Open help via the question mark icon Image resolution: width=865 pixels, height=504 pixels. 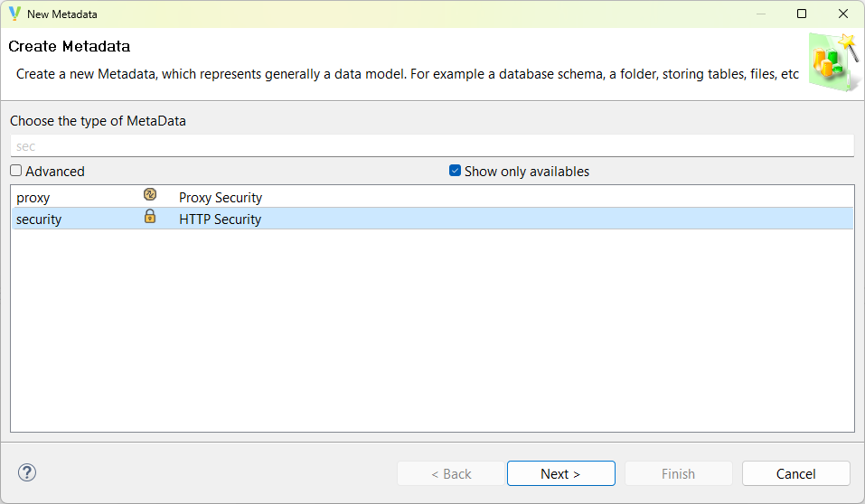(27, 472)
